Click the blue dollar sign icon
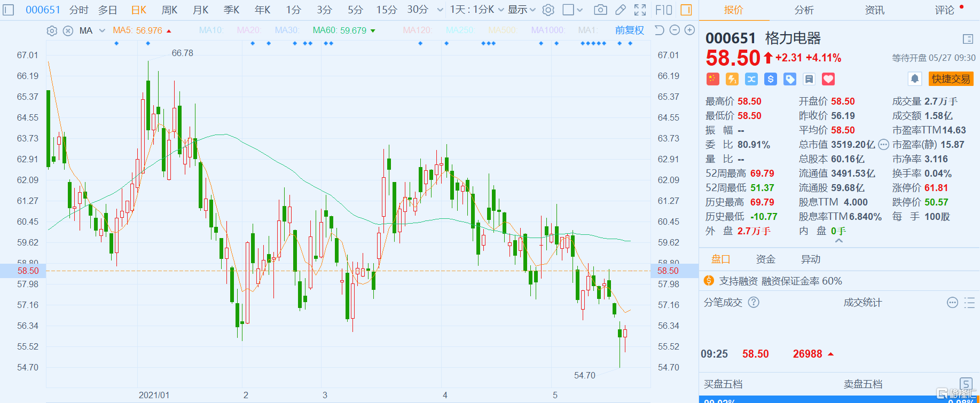 pos(770,79)
